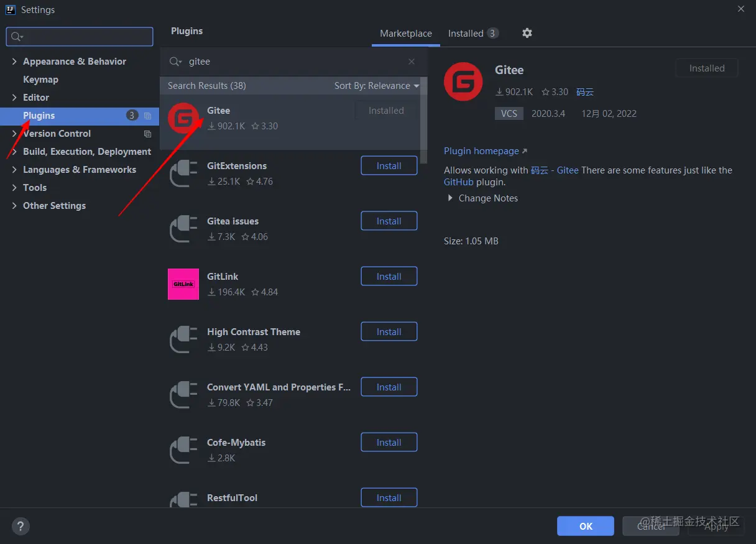Expand the Other Settings node
Viewport: 756px width, 544px height.
tap(14, 206)
